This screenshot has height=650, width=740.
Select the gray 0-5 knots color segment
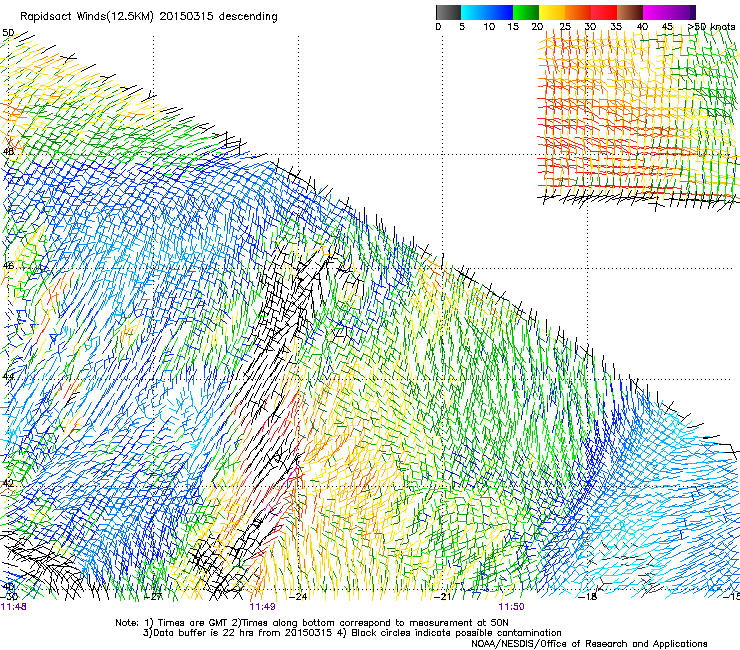coord(448,12)
